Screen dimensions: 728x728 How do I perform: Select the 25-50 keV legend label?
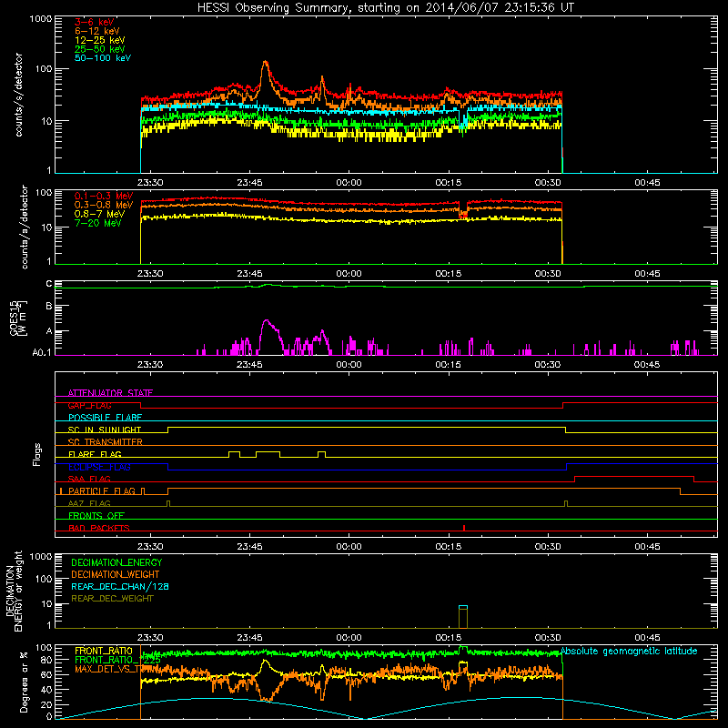(100, 49)
